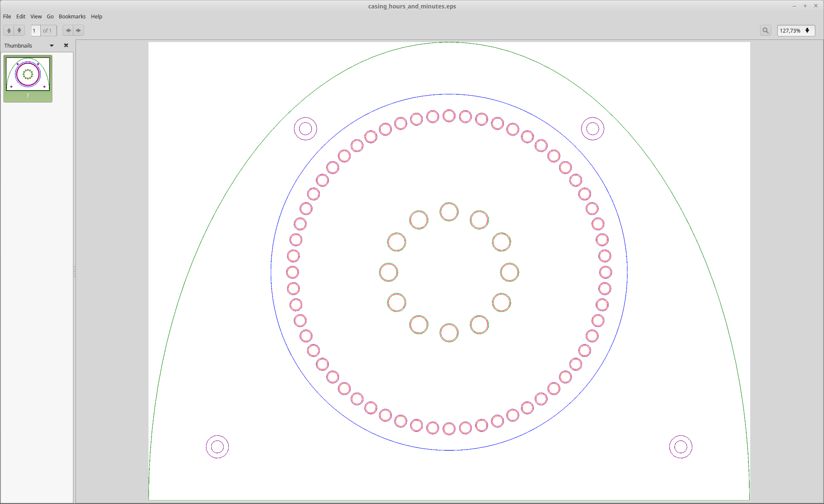Minimize the document viewer window
The width and height of the screenshot is (824, 504).
(x=794, y=6)
